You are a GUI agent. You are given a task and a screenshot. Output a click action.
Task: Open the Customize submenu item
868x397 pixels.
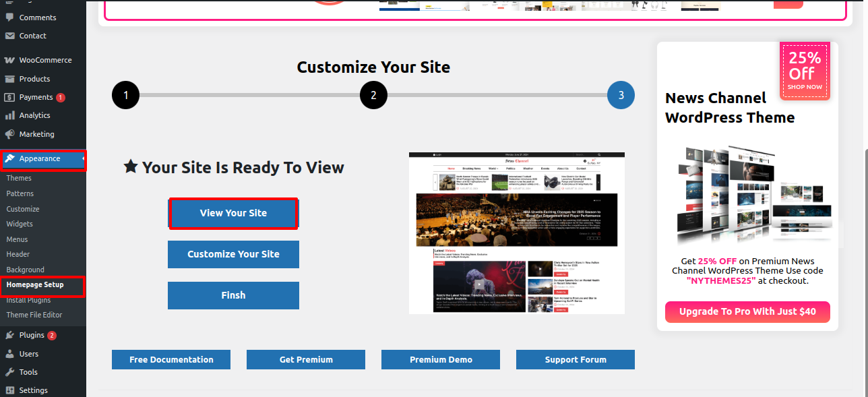[23, 209]
